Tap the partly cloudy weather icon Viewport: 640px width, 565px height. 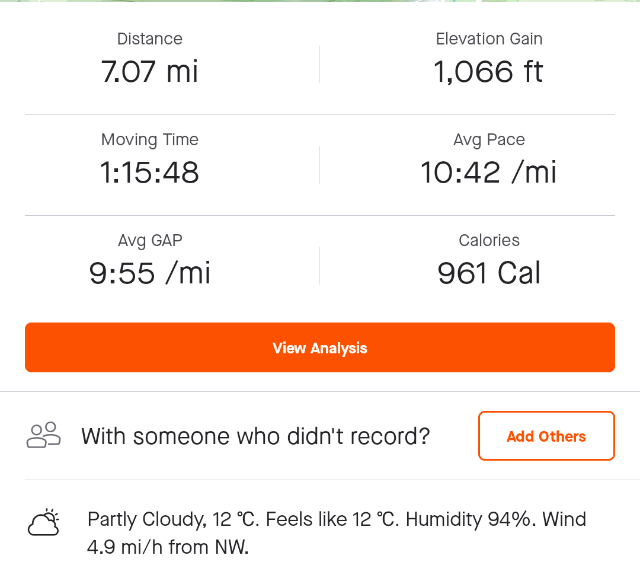click(x=44, y=522)
